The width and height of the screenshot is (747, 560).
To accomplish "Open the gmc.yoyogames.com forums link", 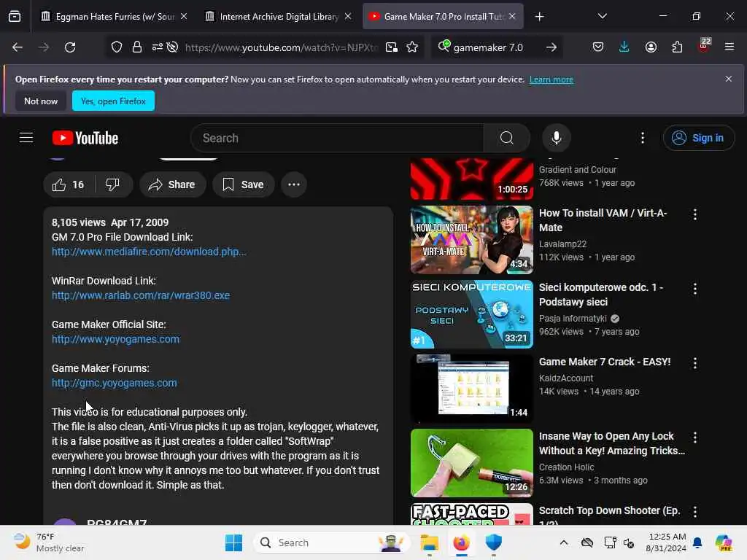I will (x=115, y=383).
